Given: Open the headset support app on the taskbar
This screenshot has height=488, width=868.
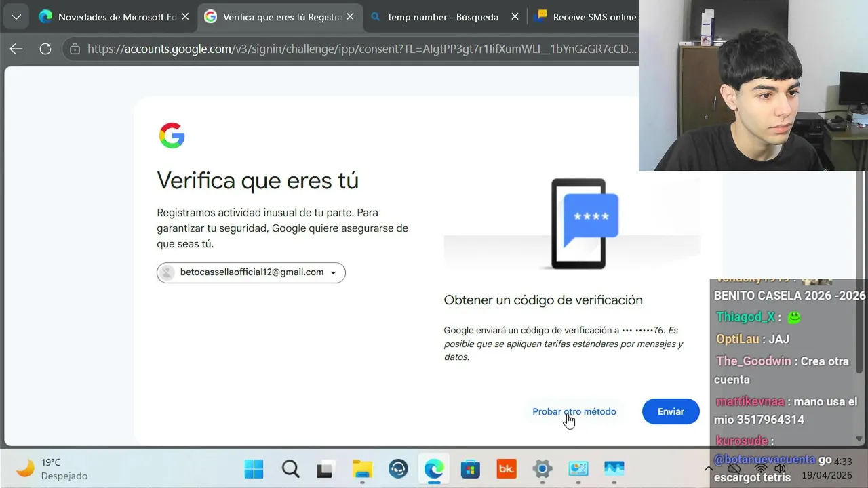Looking at the screenshot, I should coord(398,469).
